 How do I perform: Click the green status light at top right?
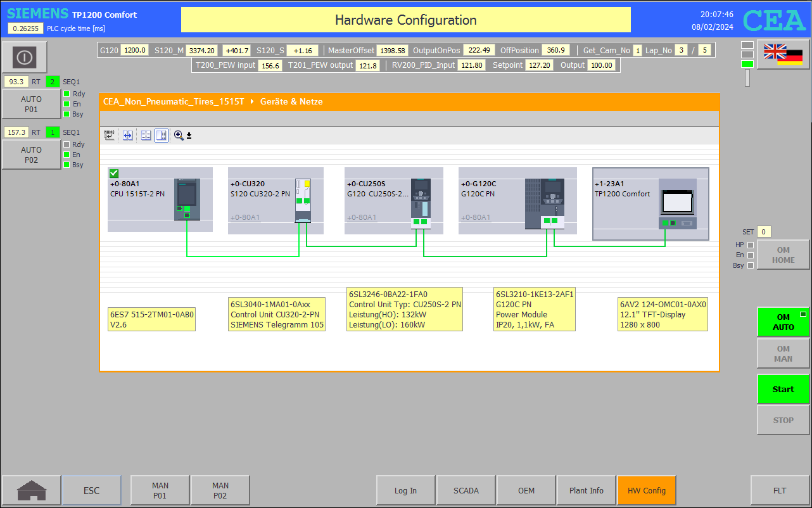pos(747,63)
